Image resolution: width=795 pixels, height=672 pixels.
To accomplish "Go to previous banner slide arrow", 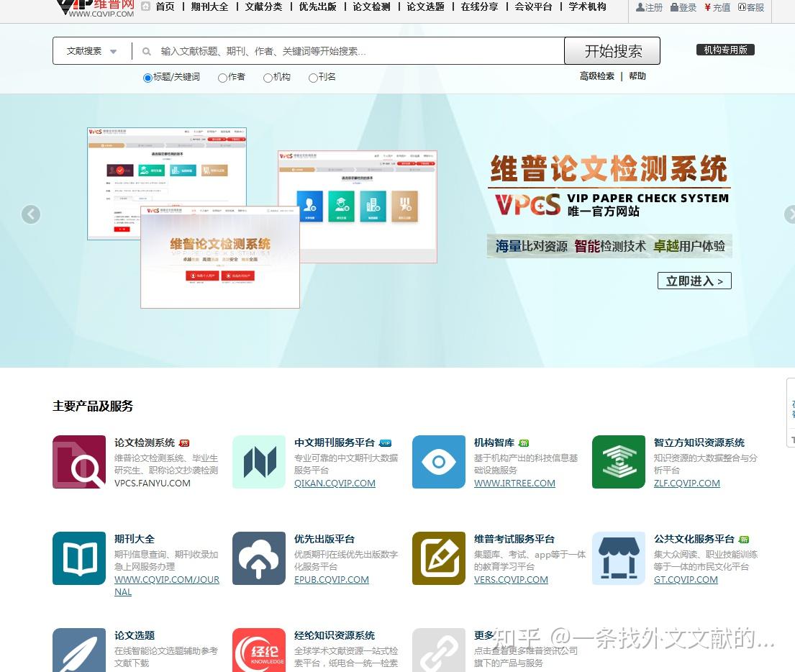I will (x=31, y=214).
